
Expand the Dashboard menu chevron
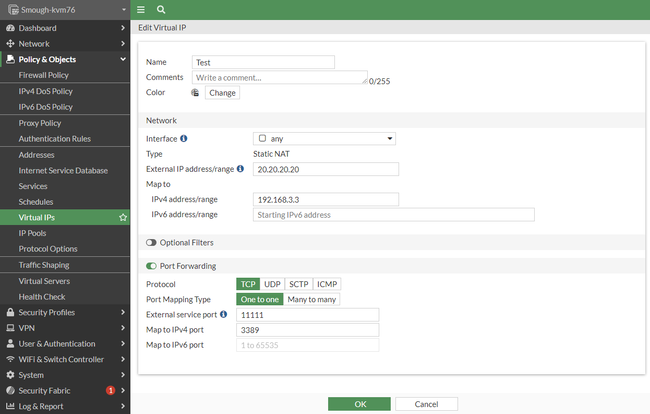(x=123, y=28)
